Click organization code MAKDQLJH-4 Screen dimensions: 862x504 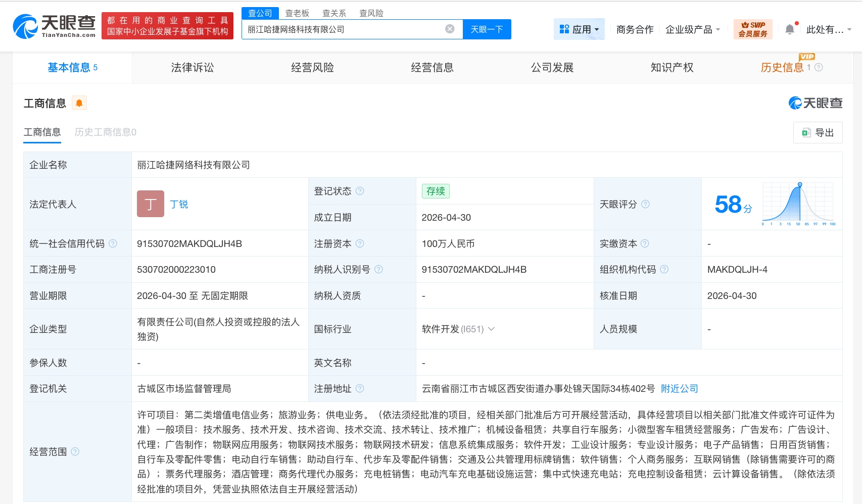737,269
